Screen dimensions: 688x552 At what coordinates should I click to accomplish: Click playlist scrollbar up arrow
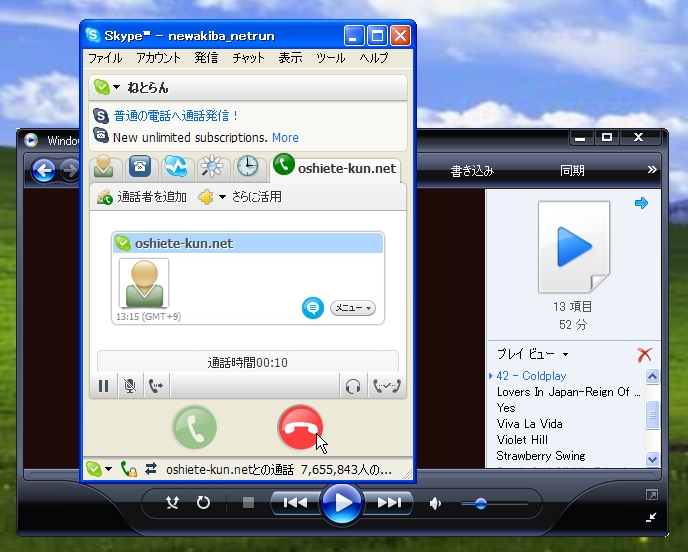click(x=652, y=376)
